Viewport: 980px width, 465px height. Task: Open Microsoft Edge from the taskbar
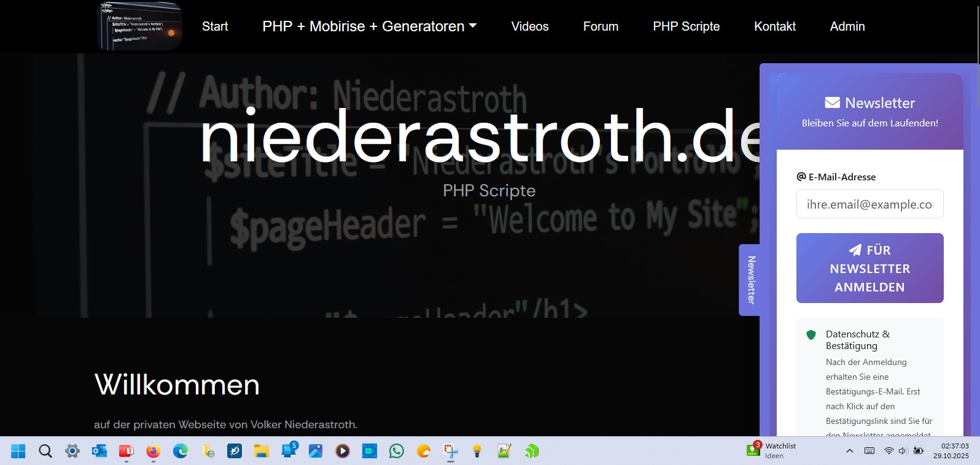click(x=180, y=452)
